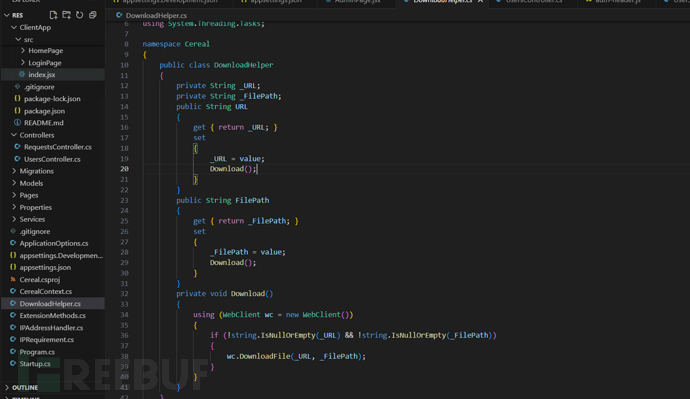Select DownloadHelper.cs in the explorer tree

point(50,304)
